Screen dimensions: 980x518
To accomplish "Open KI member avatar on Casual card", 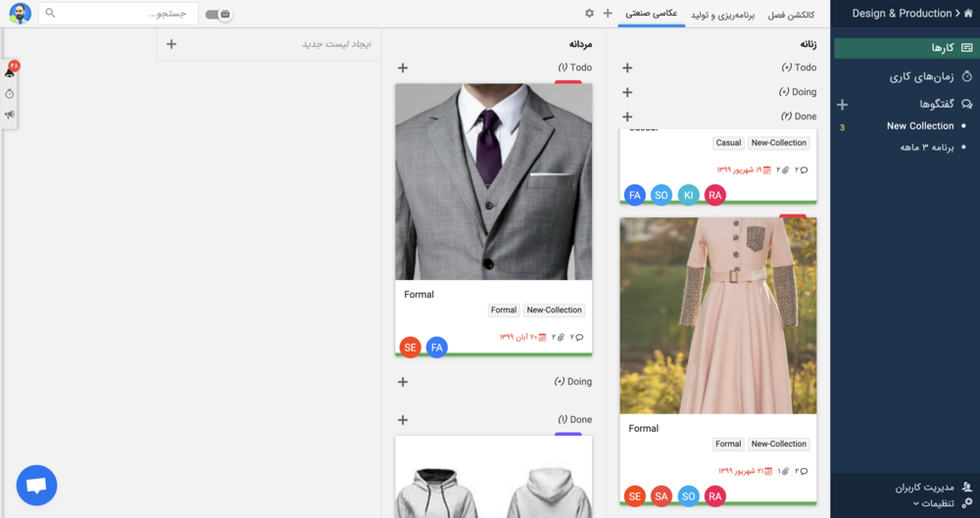I will tap(688, 195).
